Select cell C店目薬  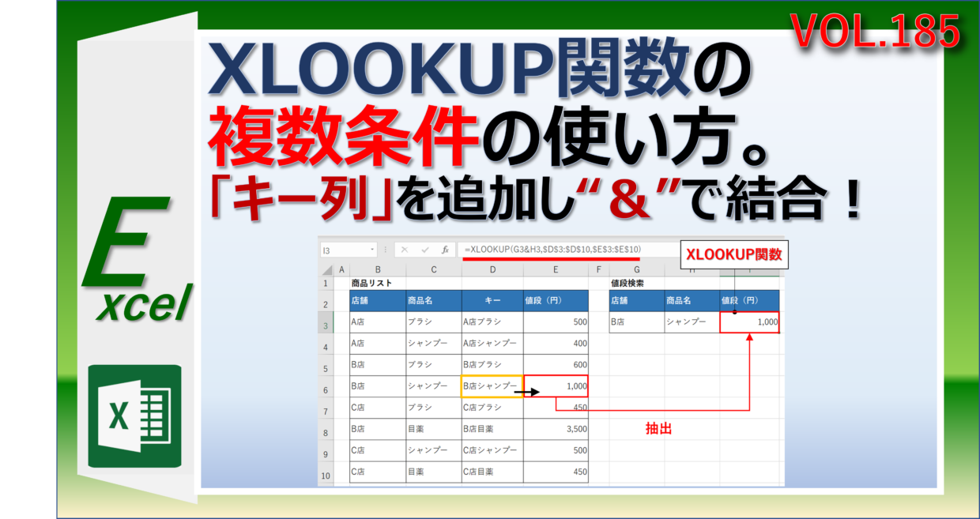coord(492,472)
